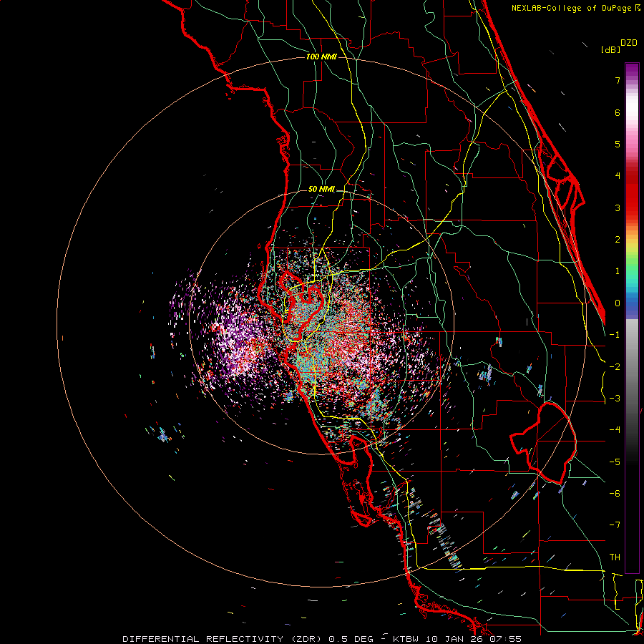Click the 1 value on the color scale
Screen dimensions: 644x644
[618, 271]
